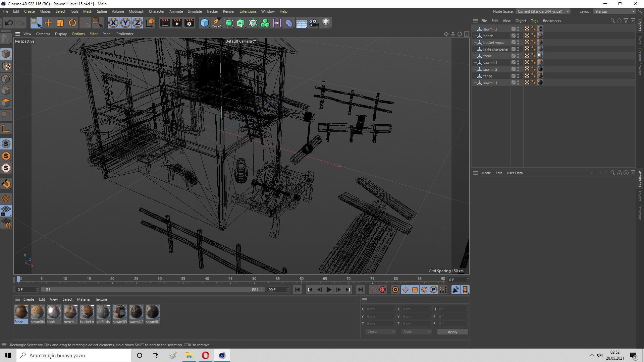This screenshot has width=644, height=362.
Task: Enable Points mode
Action: 6,79
